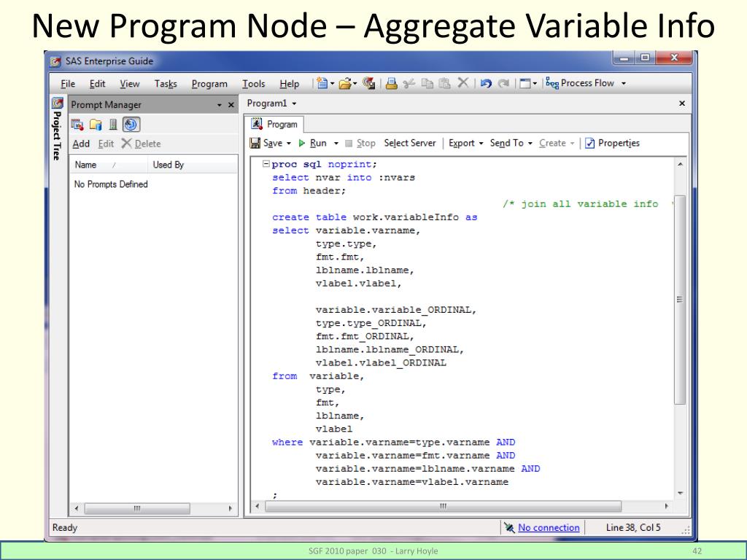Screen dimensions: 747x560
Task: Click Add in Prompt Manager
Action: (x=81, y=144)
